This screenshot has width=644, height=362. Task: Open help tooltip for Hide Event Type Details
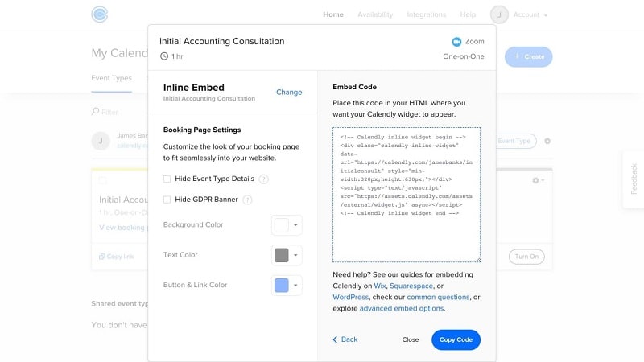point(264,179)
